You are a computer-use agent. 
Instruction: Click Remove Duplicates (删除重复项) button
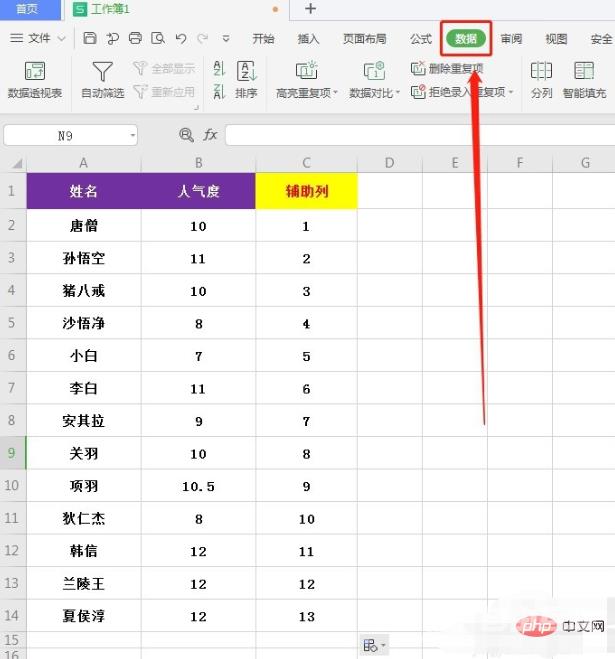click(x=448, y=69)
